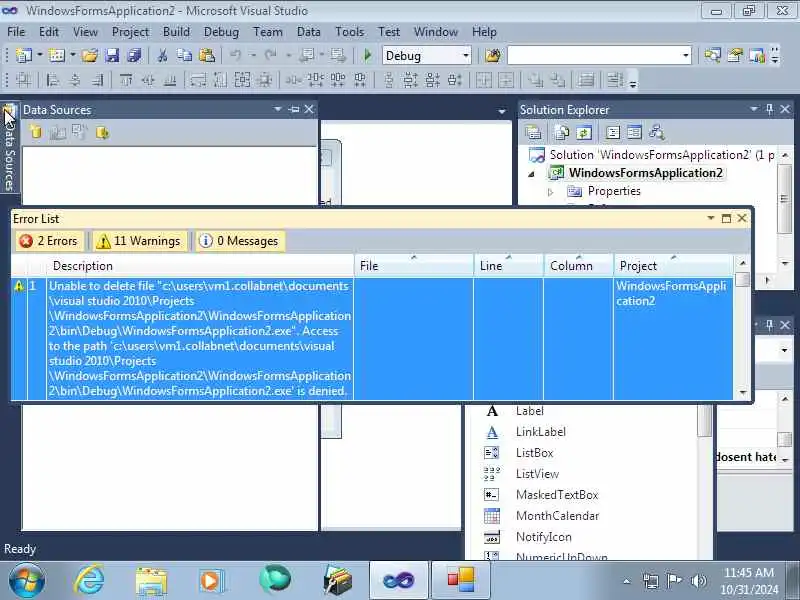The width and height of the screenshot is (800, 600).
Task: Open Data Sources window position dropdown
Action: pos(278,109)
